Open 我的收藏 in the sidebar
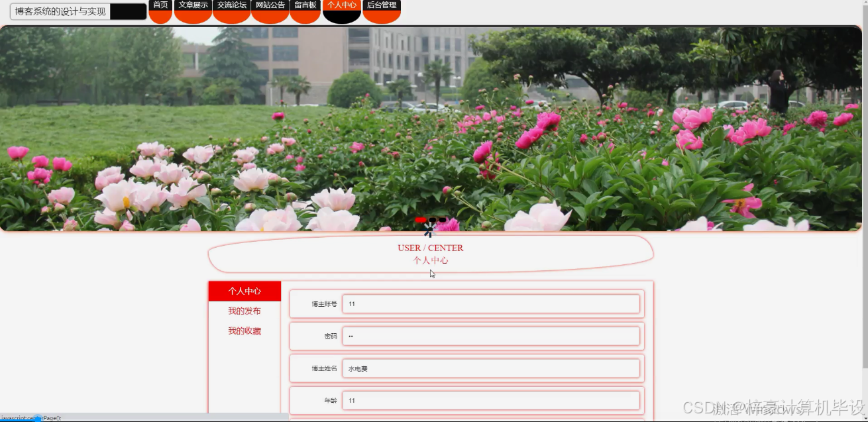This screenshot has width=868, height=422. (x=244, y=331)
